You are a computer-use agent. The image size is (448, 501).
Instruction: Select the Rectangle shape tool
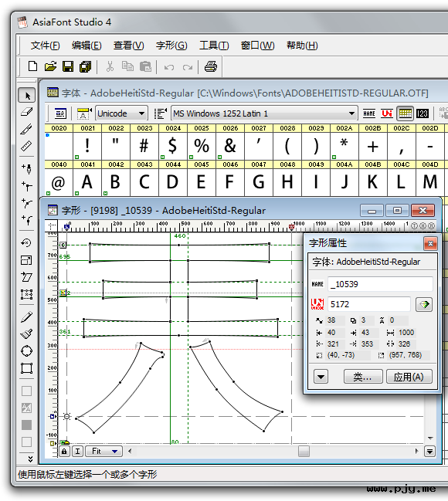[x=27, y=368]
